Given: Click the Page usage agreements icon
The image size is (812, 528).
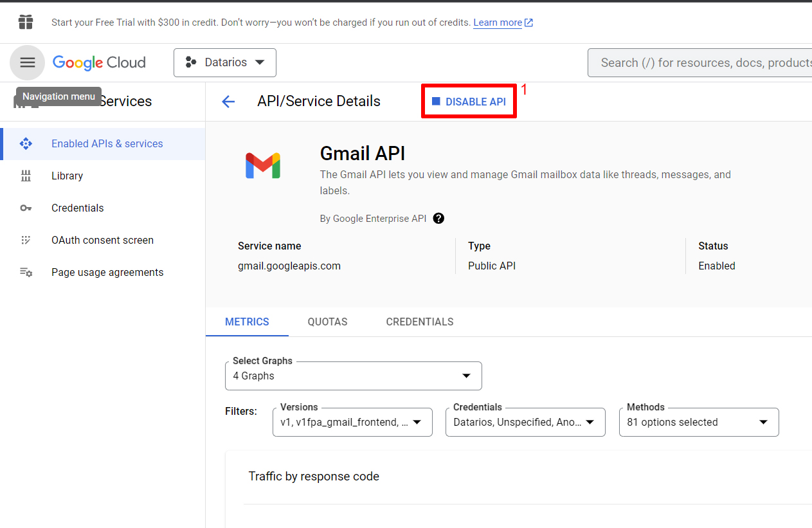Looking at the screenshot, I should [x=26, y=272].
